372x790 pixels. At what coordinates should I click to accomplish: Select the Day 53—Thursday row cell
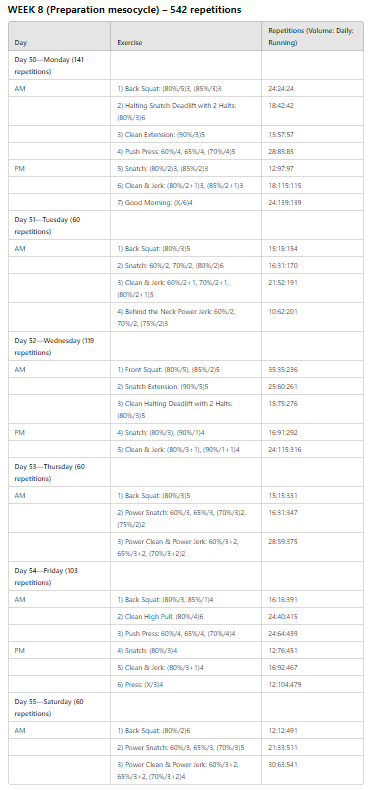59,472
